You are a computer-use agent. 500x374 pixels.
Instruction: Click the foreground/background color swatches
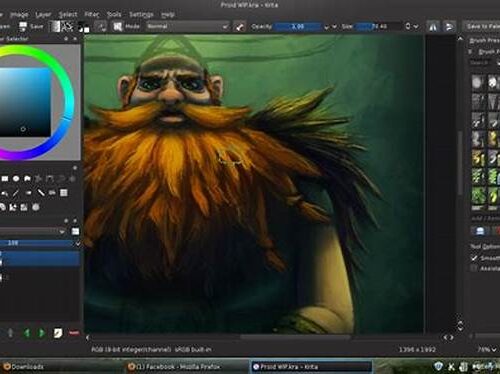[84, 27]
